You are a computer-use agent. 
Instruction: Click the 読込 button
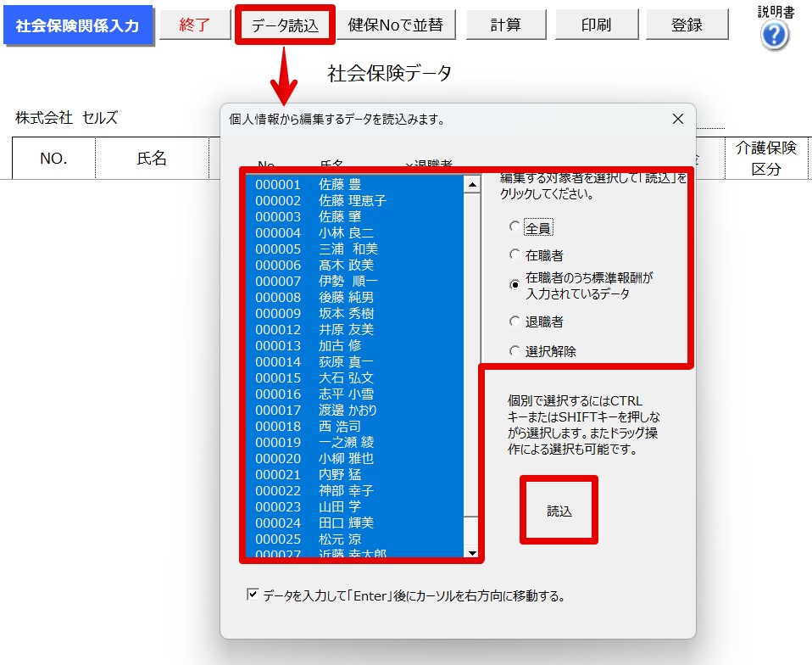(x=559, y=511)
